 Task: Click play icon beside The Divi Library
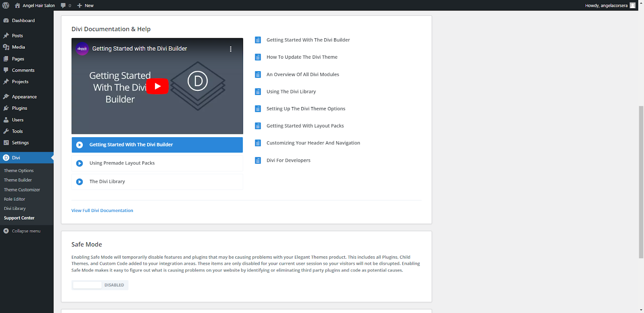(80, 182)
